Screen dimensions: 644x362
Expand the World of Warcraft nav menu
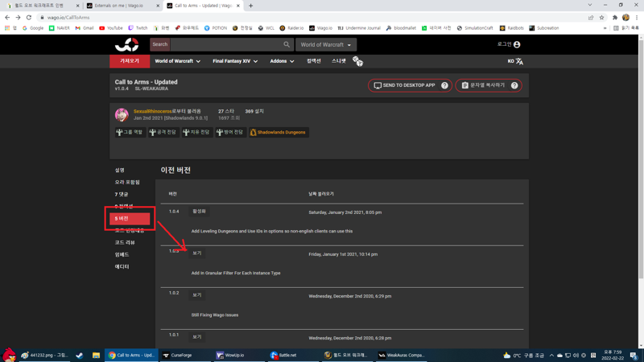[177, 61]
